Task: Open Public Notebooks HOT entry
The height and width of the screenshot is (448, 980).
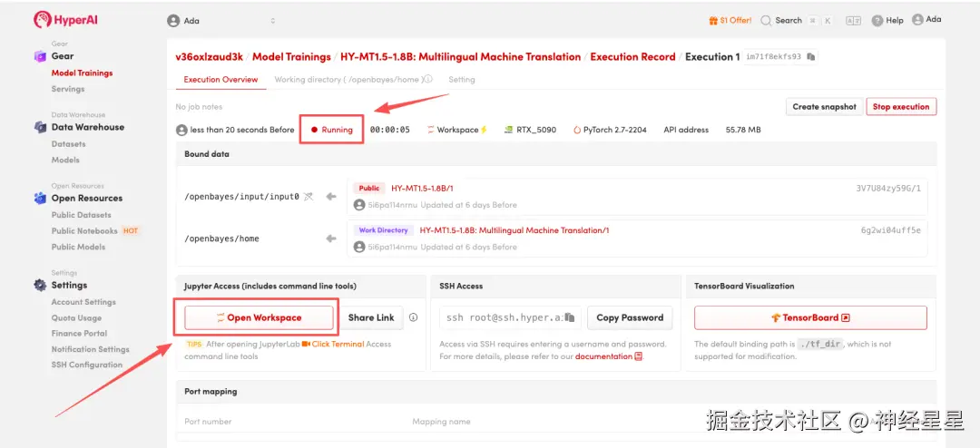Action: 95,230
